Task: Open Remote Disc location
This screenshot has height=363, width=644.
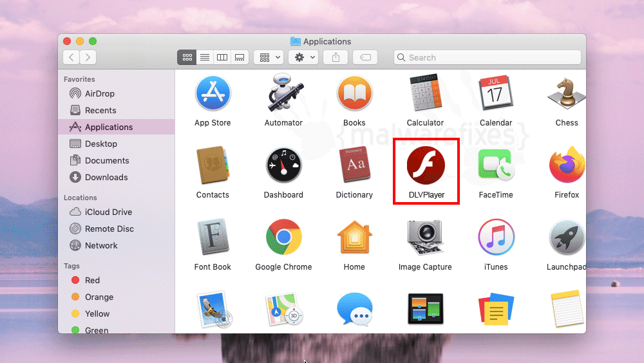Action: (117, 228)
